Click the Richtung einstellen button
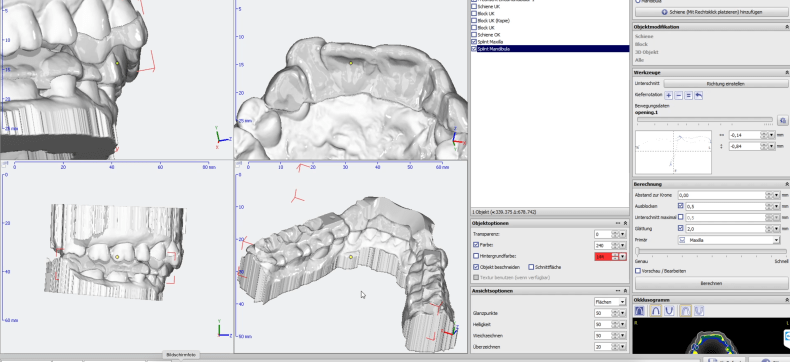The width and height of the screenshot is (790, 362). (726, 84)
